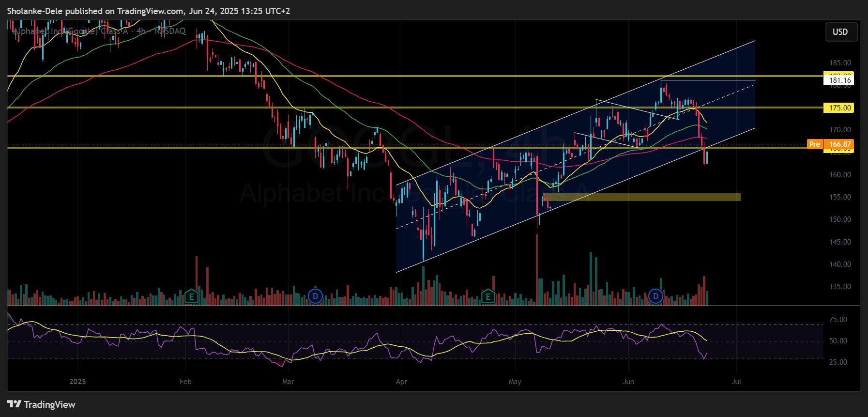Click the 170.00 price axis value
The image size is (868, 417).
[x=840, y=130]
